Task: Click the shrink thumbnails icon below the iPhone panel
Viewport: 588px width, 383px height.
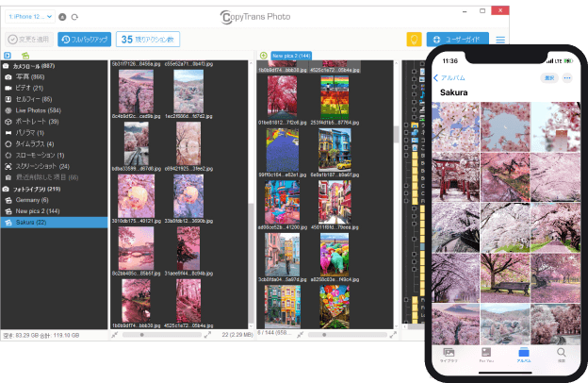Action: tap(115, 335)
